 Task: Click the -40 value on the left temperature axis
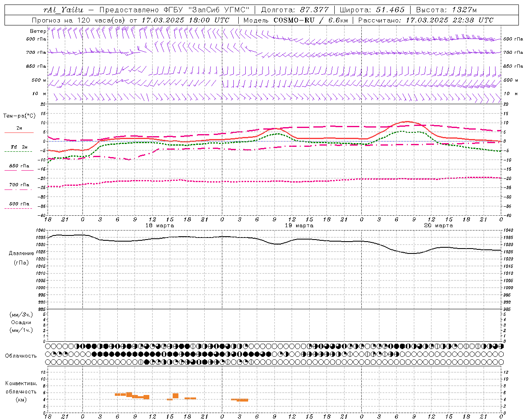coord(41,215)
